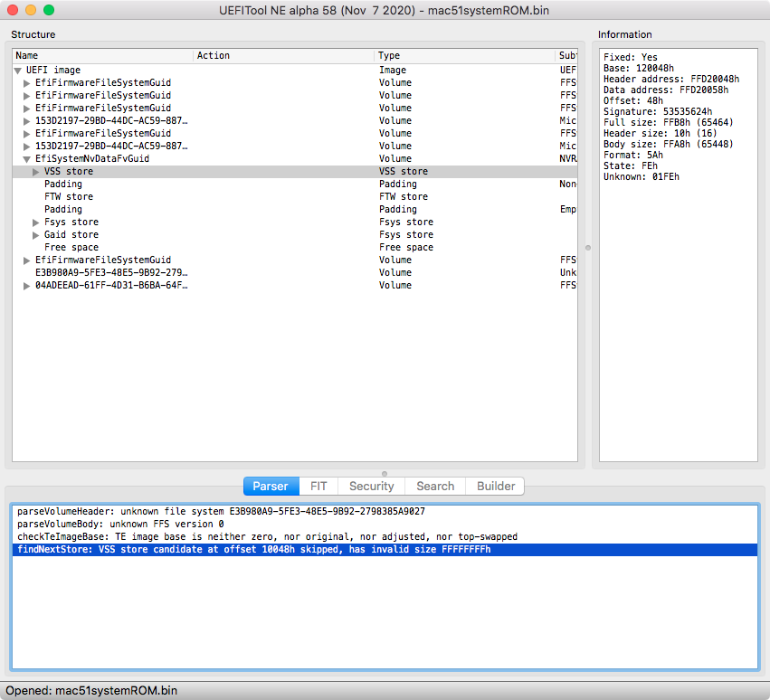Select the EfiSystemNvDataFvGuid row name
The width and height of the screenshot is (770, 700).
pos(92,158)
